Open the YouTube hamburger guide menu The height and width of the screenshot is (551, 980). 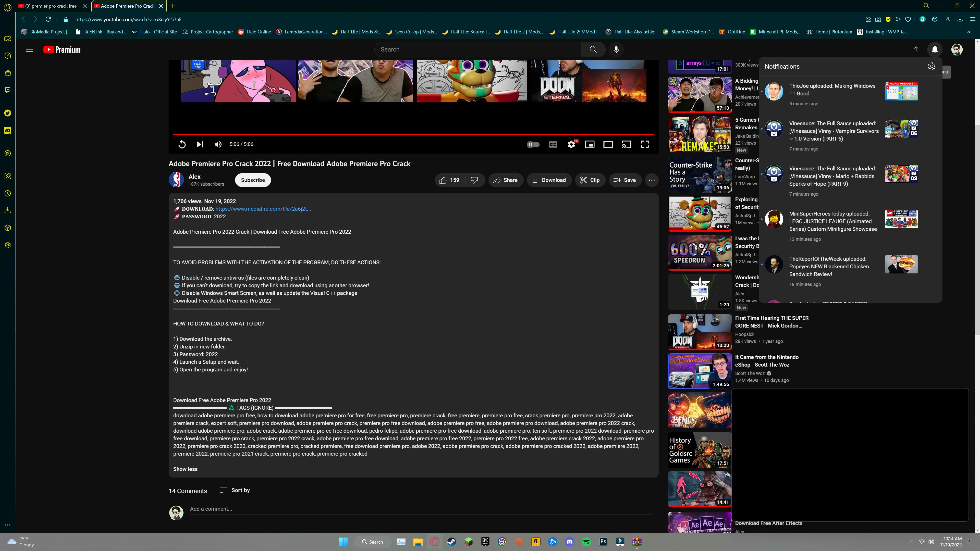[x=29, y=49]
